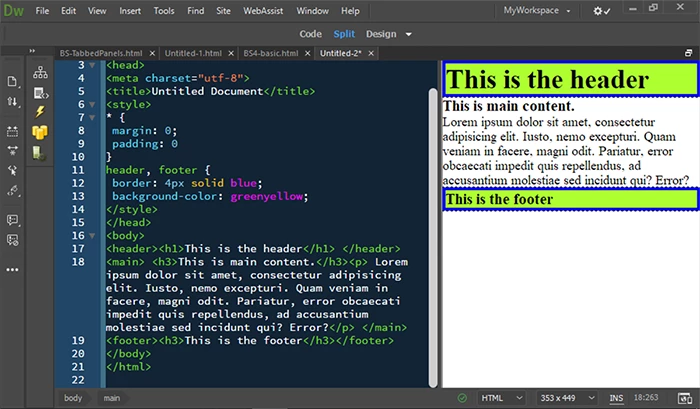Open the yellow databases panel icon

coord(40,132)
